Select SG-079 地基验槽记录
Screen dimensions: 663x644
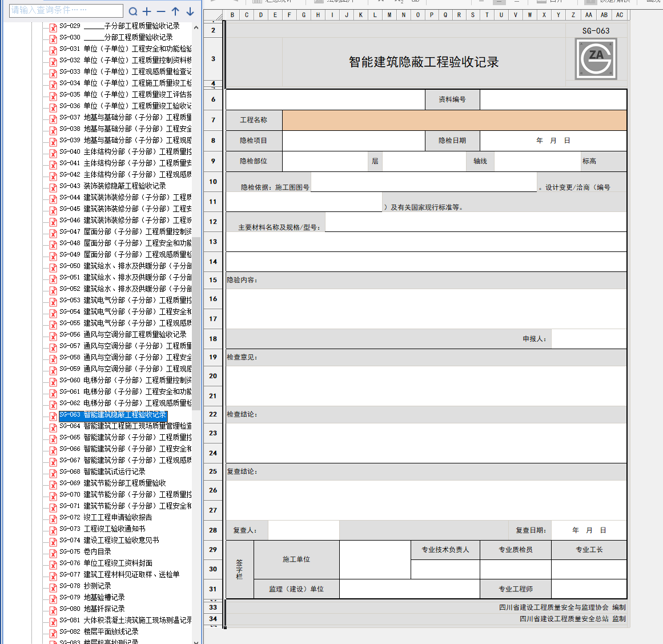coord(92,597)
